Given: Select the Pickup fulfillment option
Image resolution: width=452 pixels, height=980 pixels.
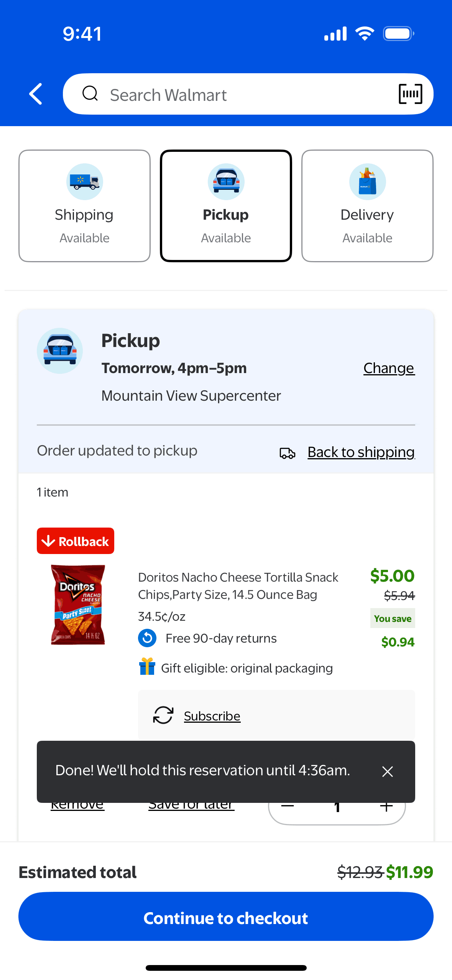Looking at the screenshot, I should pos(226,206).
